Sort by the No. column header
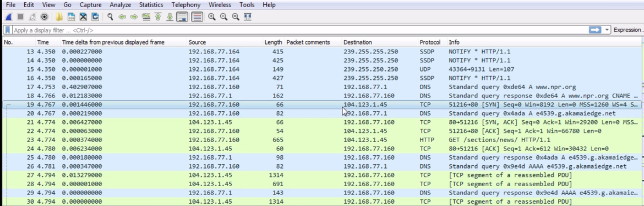The height and width of the screenshot is (206, 644). pyautogui.click(x=19, y=42)
